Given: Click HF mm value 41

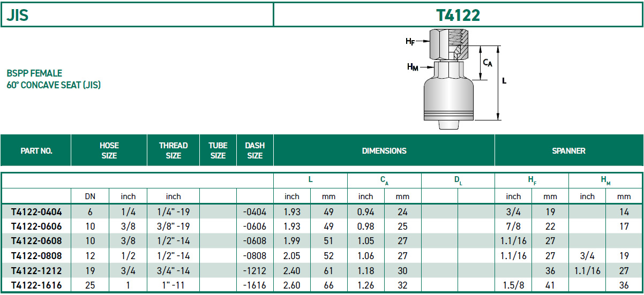Looking at the screenshot, I should click(x=550, y=285).
